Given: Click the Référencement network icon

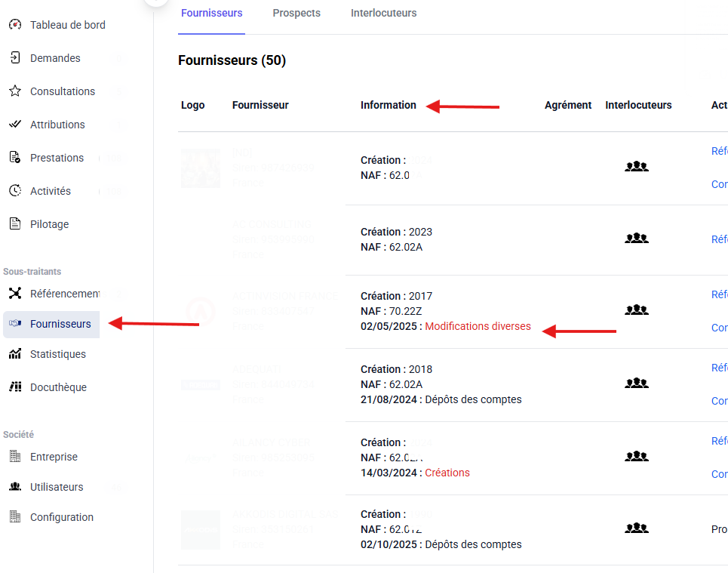Looking at the screenshot, I should (x=15, y=294).
